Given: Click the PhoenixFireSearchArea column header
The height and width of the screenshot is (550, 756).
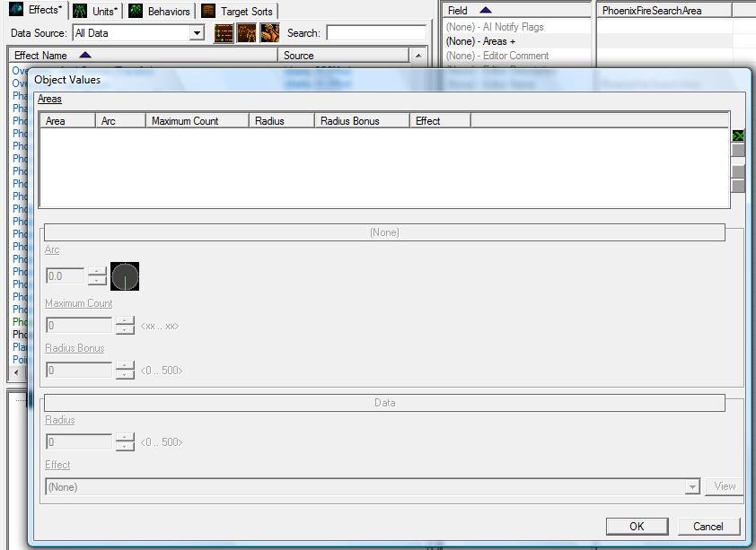Looking at the screenshot, I should click(664, 11).
